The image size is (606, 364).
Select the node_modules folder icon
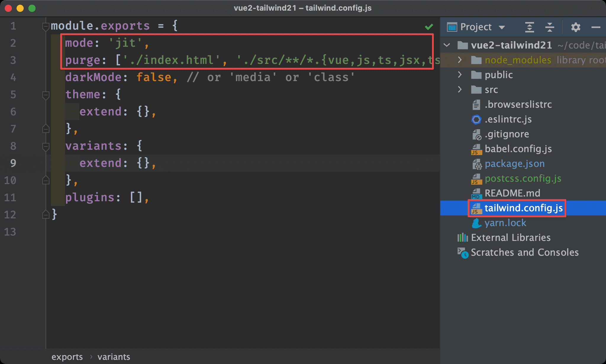(476, 60)
